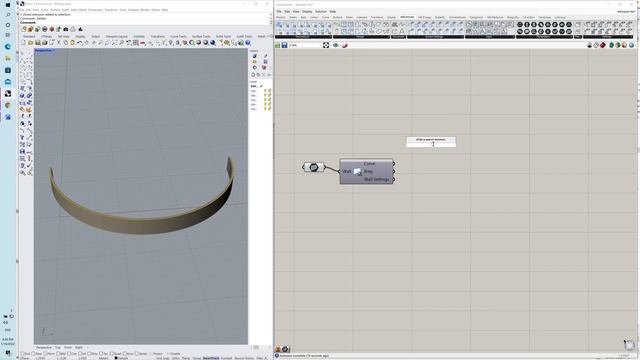640x360 pixels.
Task: Switch to the Front viewport tab
Action: tap(68, 347)
